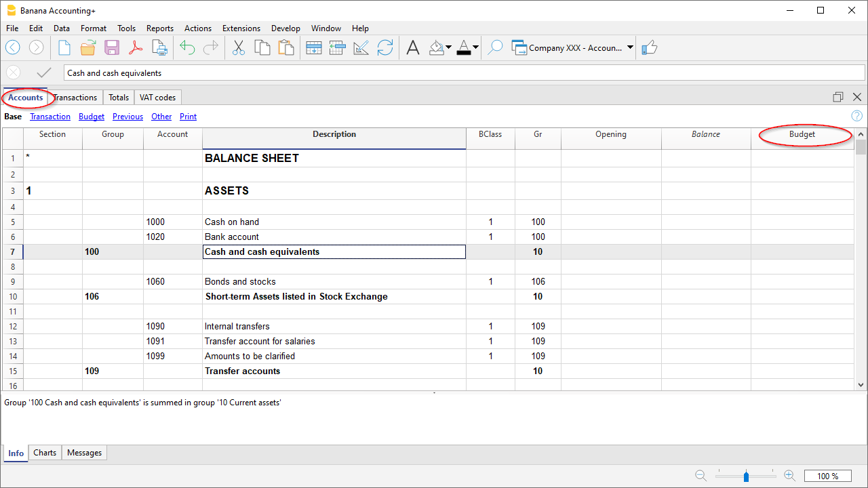Screen dimensions: 868x488
Task: Click the Undo arrow icon
Action: click(x=187, y=47)
